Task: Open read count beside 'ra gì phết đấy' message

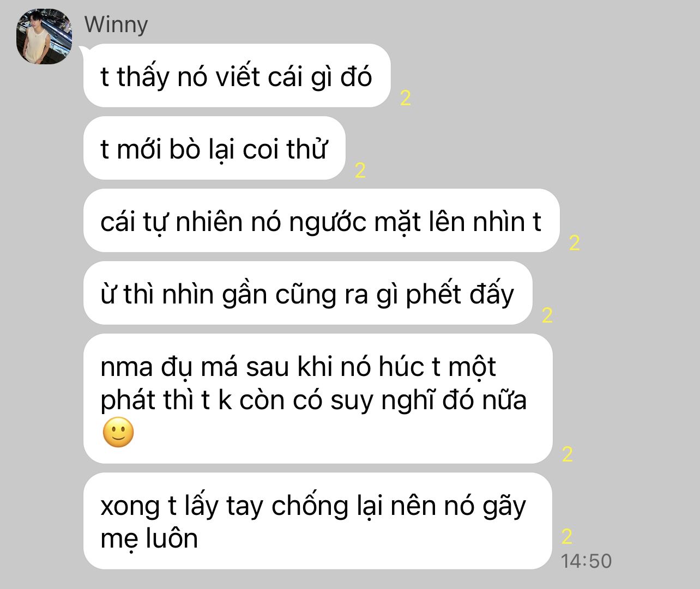Action: coord(547,315)
